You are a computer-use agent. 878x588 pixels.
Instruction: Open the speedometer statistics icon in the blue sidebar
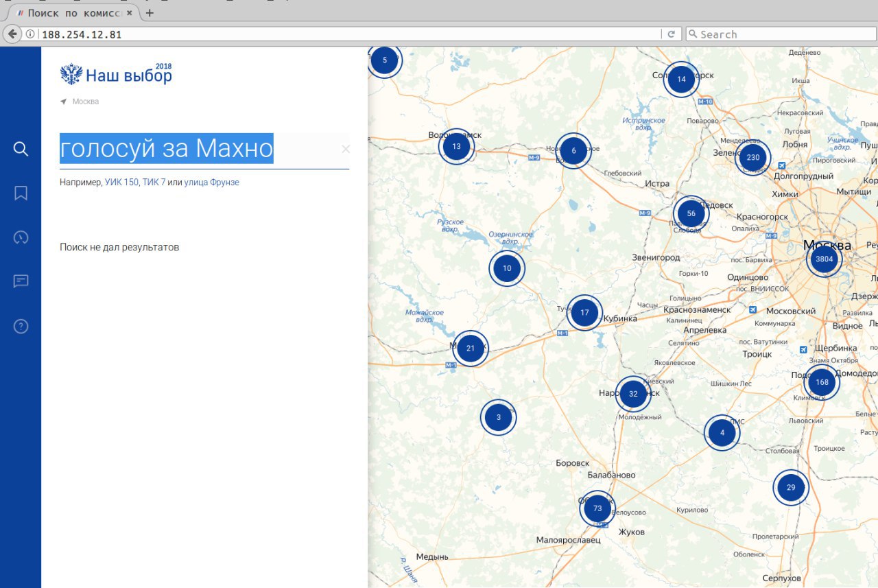21,238
